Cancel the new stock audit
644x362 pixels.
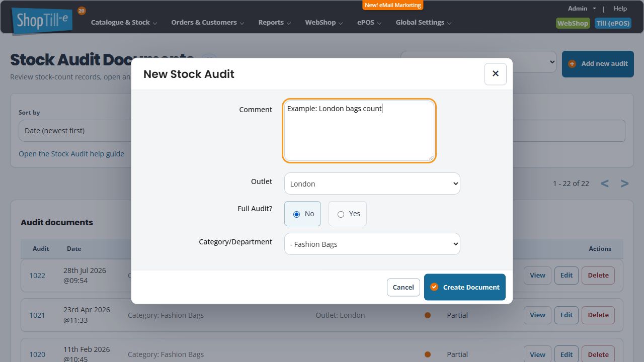tap(404, 287)
